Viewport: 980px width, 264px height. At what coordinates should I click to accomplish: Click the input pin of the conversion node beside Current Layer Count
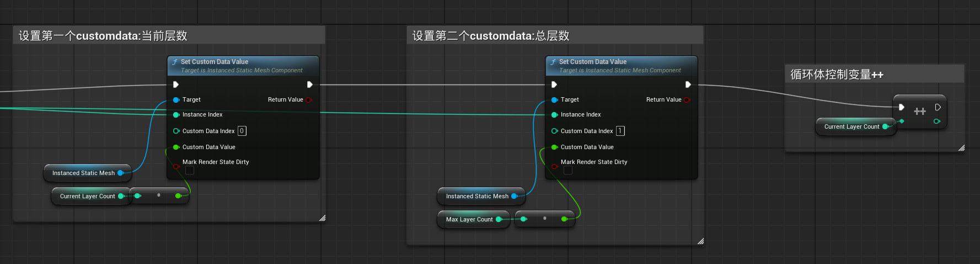tap(138, 196)
